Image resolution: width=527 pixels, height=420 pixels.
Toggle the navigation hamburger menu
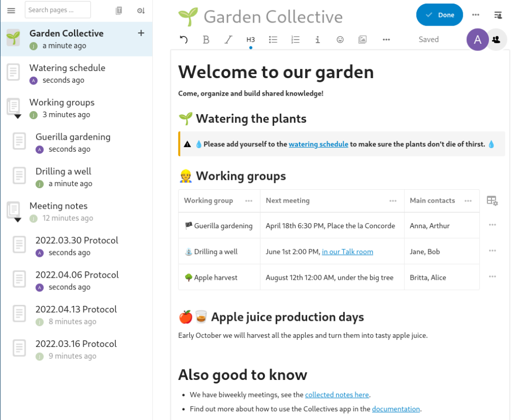tap(11, 10)
